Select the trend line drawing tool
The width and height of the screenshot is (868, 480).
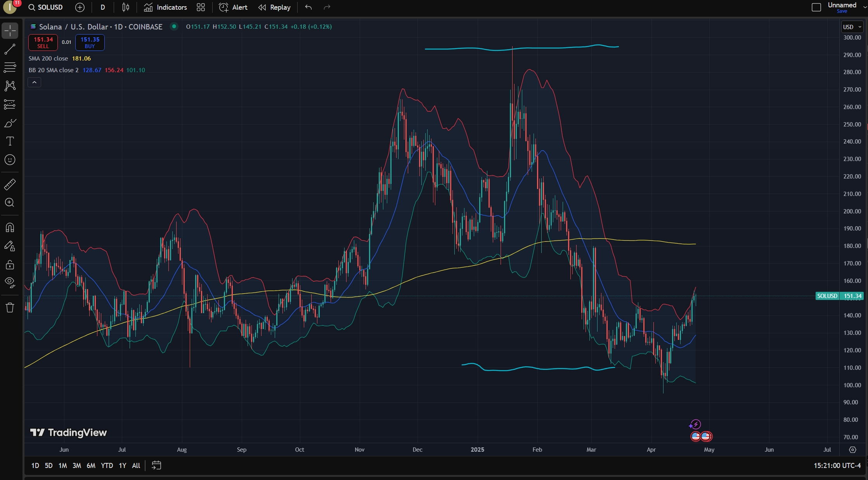click(x=10, y=49)
